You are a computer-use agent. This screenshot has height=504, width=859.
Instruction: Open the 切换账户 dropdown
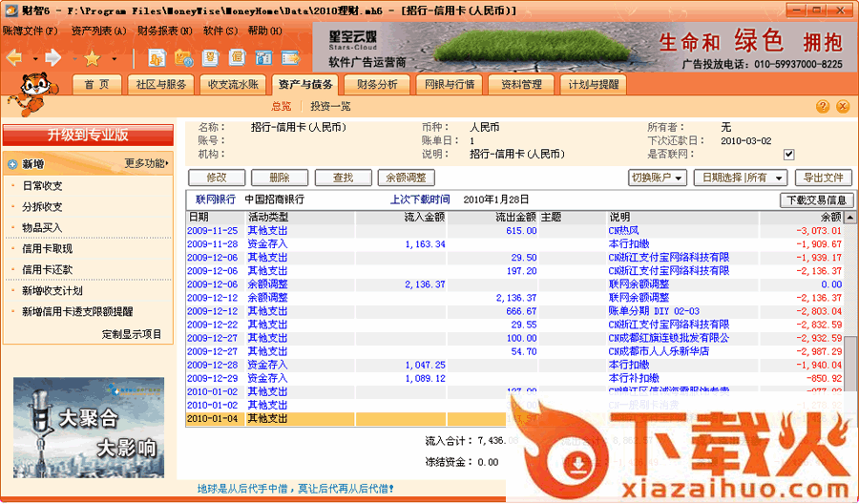coord(658,178)
